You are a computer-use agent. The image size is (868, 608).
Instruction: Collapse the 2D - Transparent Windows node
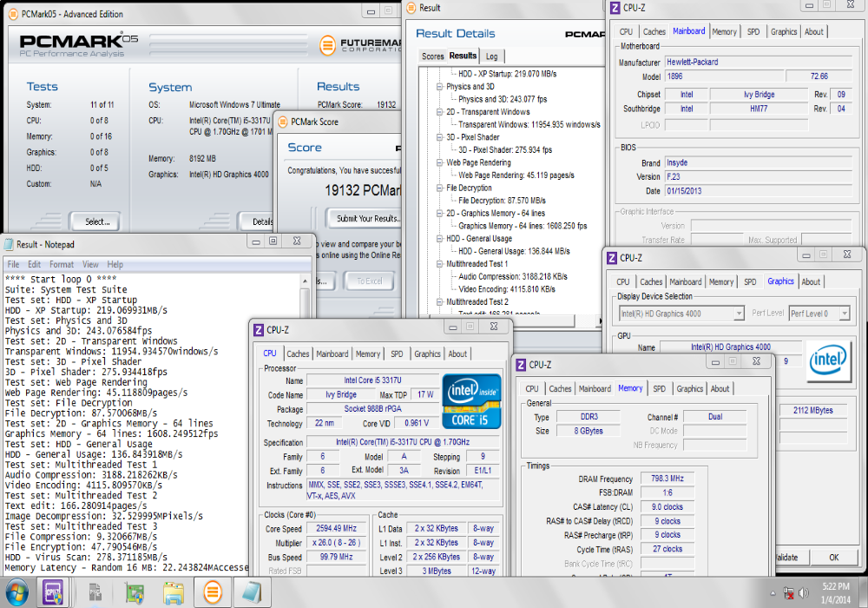439,112
